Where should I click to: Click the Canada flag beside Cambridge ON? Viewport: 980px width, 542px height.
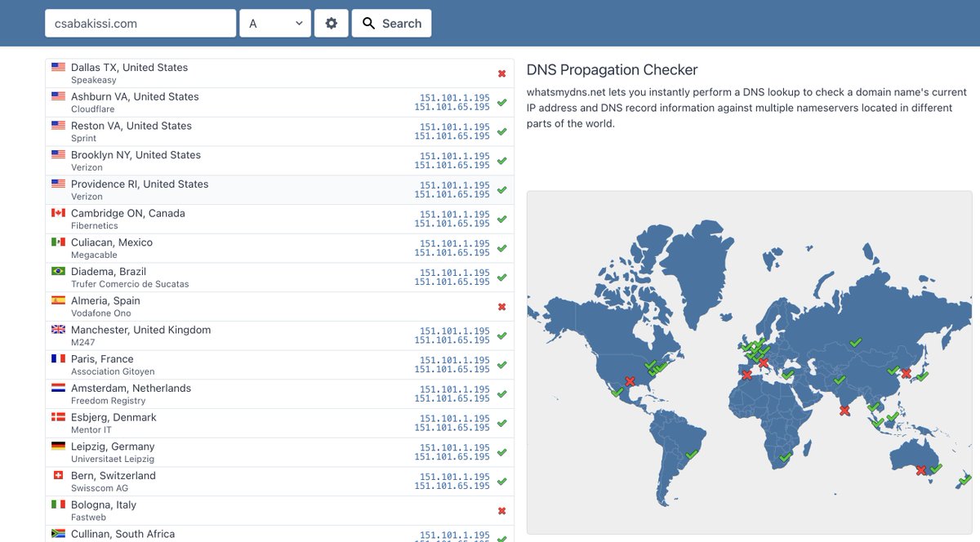(58, 213)
